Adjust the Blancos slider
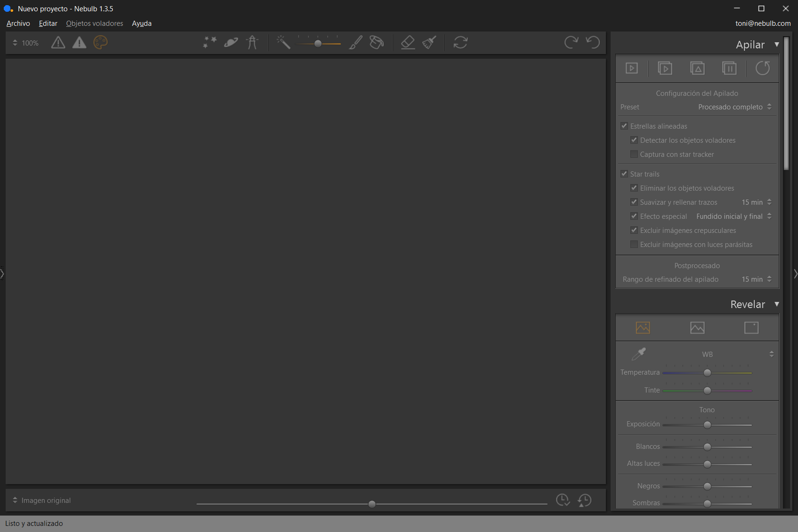Image resolution: width=798 pixels, height=532 pixels. click(x=707, y=447)
